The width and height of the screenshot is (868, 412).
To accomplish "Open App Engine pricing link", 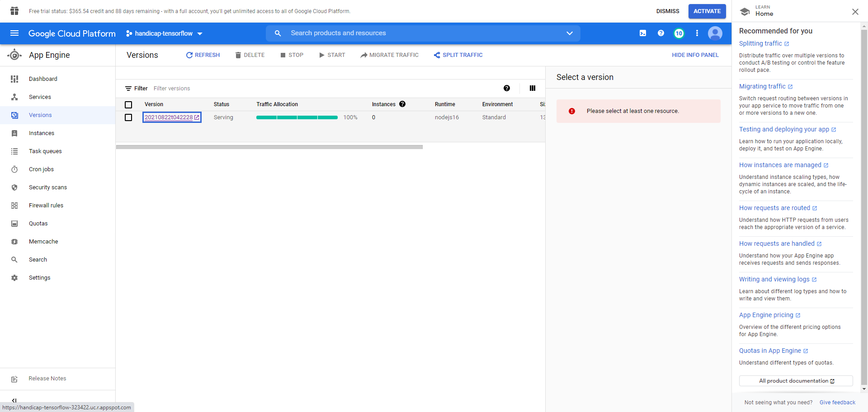I will click(x=770, y=315).
